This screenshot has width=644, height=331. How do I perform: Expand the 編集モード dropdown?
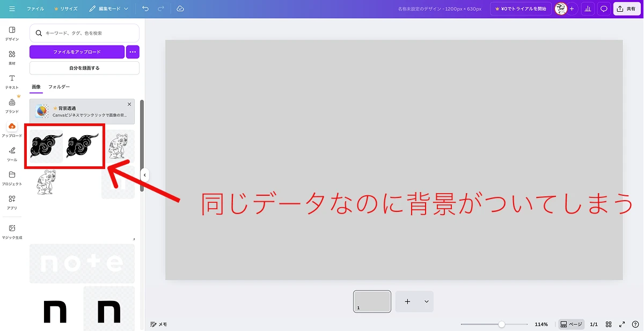click(109, 9)
